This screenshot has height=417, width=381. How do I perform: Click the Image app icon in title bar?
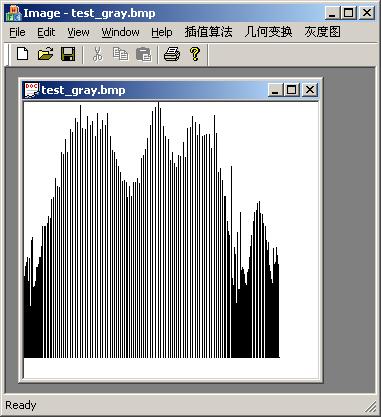coord(13,13)
